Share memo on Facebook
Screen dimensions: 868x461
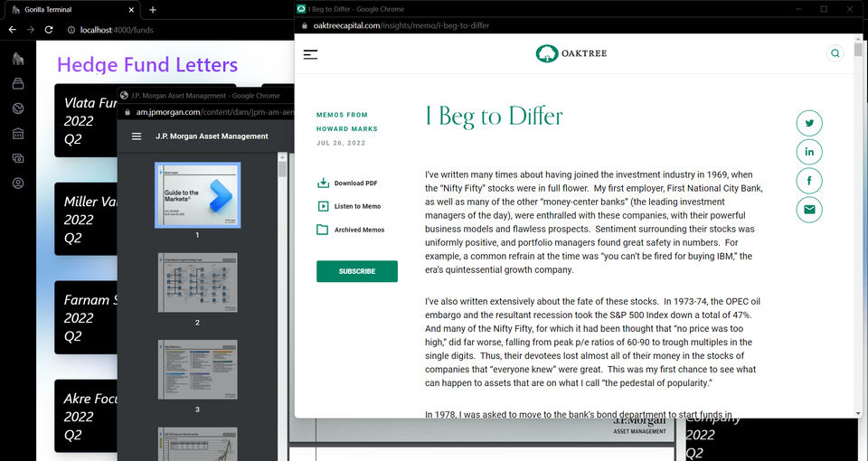coord(809,181)
